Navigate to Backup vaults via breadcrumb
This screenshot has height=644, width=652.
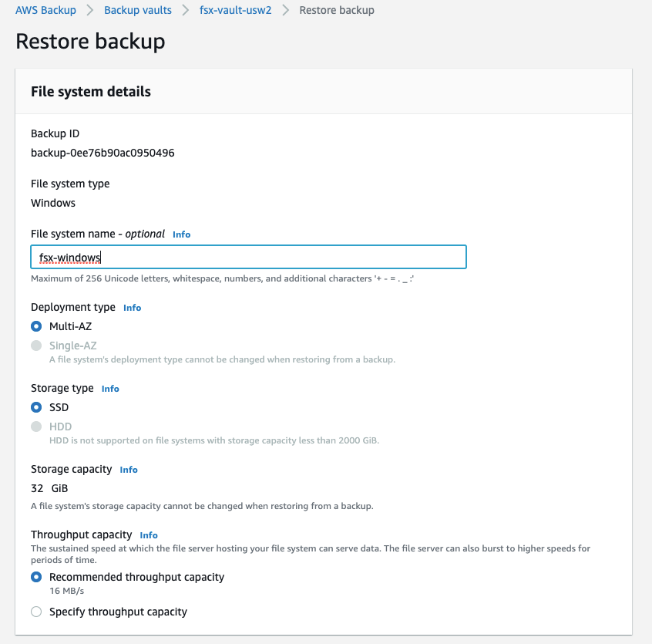pyautogui.click(x=137, y=9)
